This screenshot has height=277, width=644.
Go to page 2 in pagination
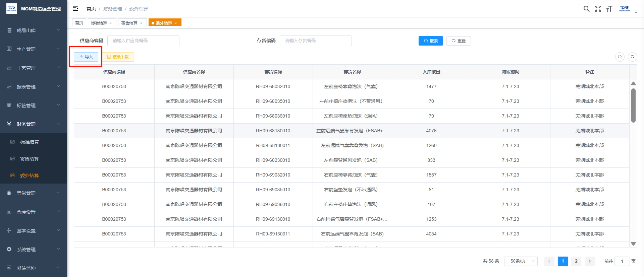pyautogui.click(x=576, y=261)
